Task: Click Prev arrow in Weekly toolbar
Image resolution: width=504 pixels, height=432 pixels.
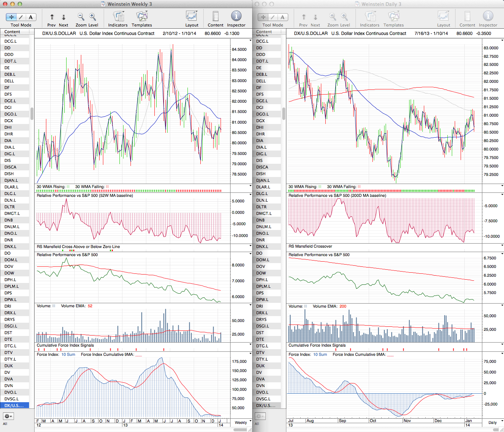Action: [x=52, y=17]
